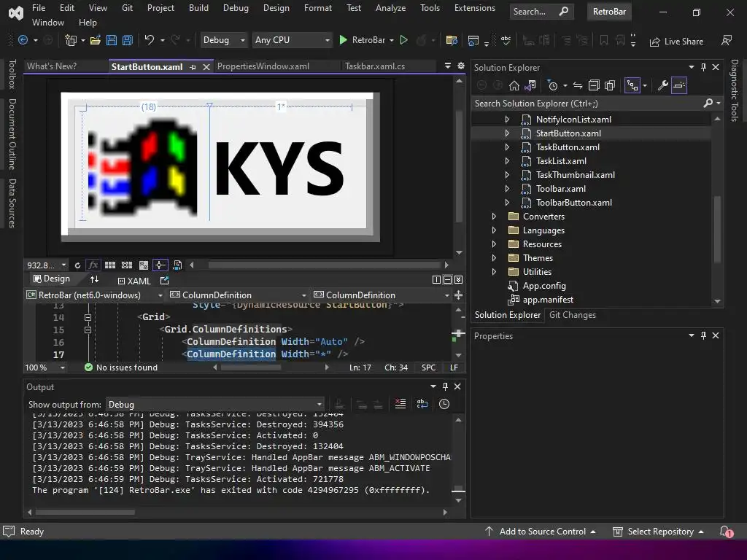Open the designer zoom level dropdown
This screenshot has height=560, width=747.
pos(46,265)
